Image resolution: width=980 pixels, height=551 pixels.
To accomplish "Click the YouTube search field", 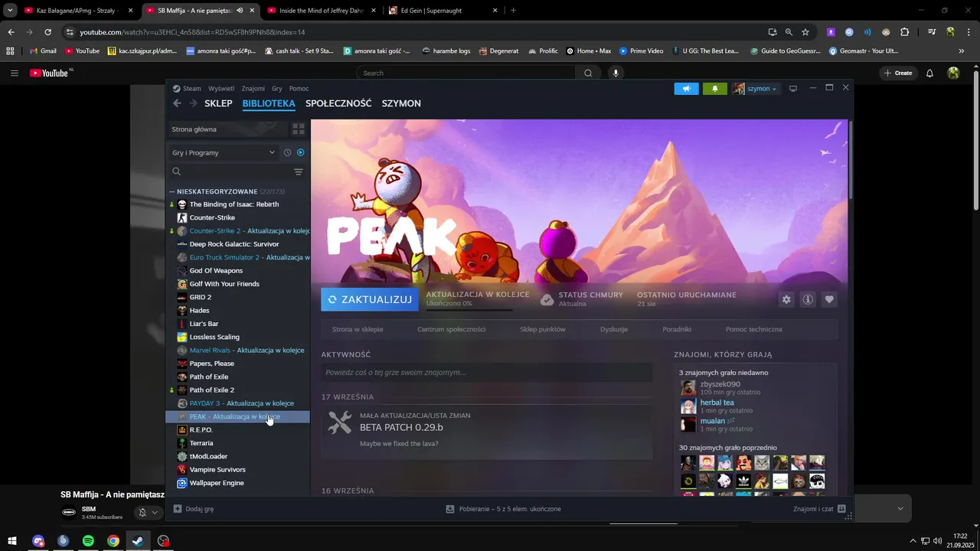I will click(467, 73).
